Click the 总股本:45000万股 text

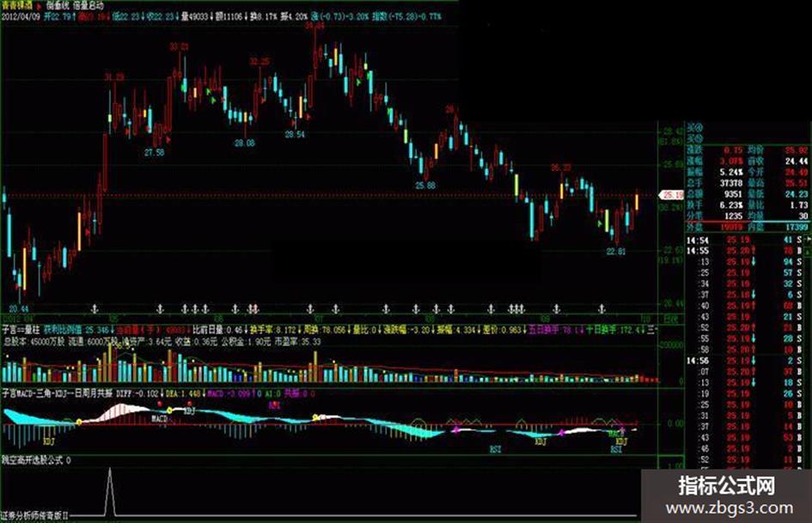coord(34,342)
